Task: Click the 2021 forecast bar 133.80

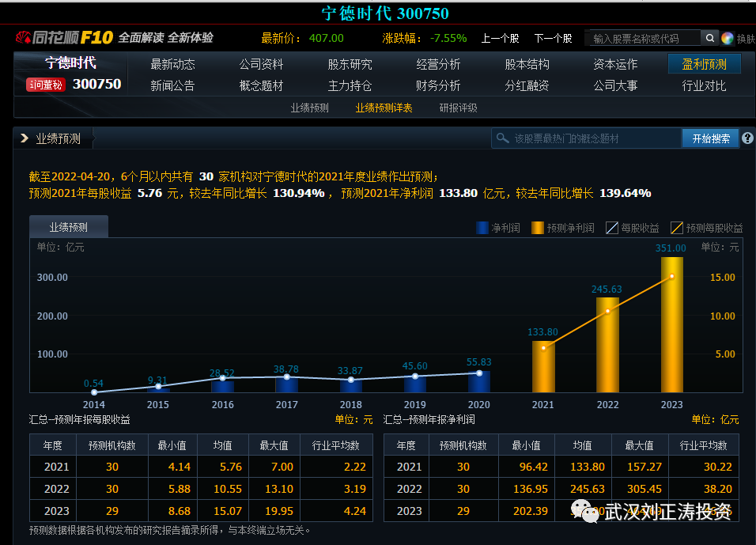Action: click(543, 366)
